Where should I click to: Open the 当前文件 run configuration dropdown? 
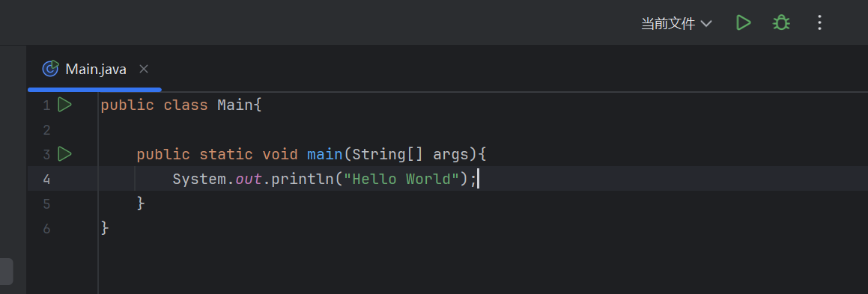(x=676, y=23)
